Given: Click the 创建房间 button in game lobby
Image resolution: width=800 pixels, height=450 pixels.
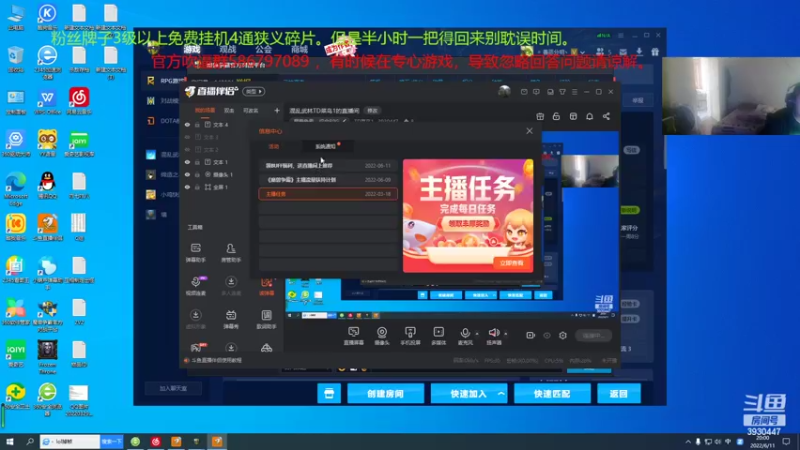Looking at the screenshot, I should [x=385, y=394].
